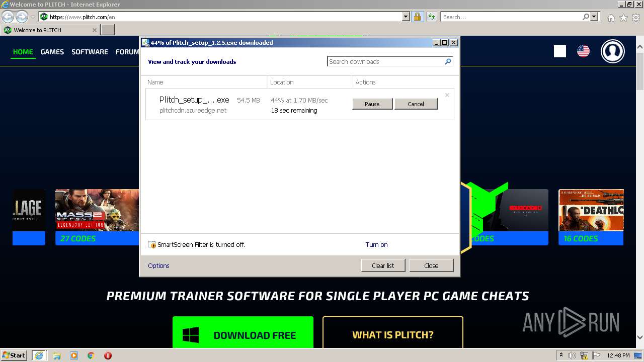The width and height of the screenshot is (644, 362).
Task: Open the IE Tools gear icon
Action: pyautogui.click(x=636, y=18)
